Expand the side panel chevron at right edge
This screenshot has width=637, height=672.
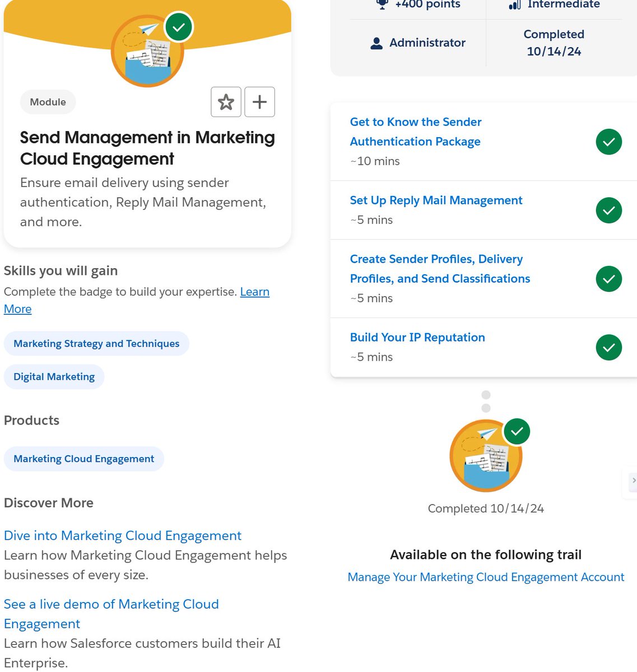[633, 480]
